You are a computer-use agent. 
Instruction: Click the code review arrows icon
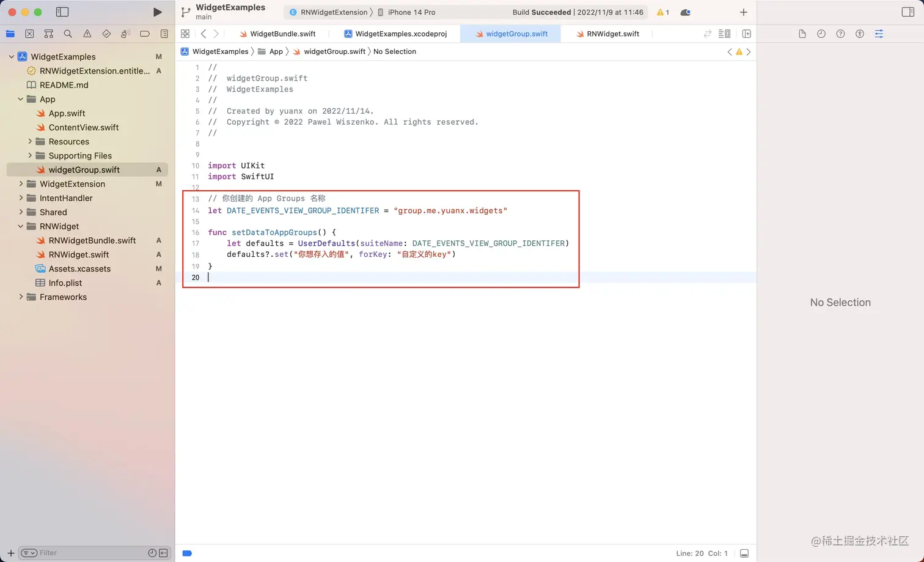pos(708,34)
